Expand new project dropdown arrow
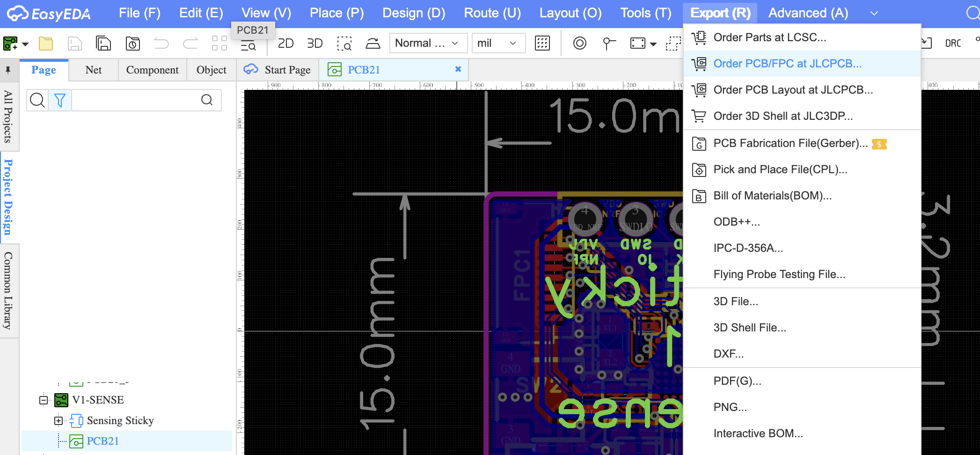Viewport: 980px width, 455px height. (x=25, y=44)
